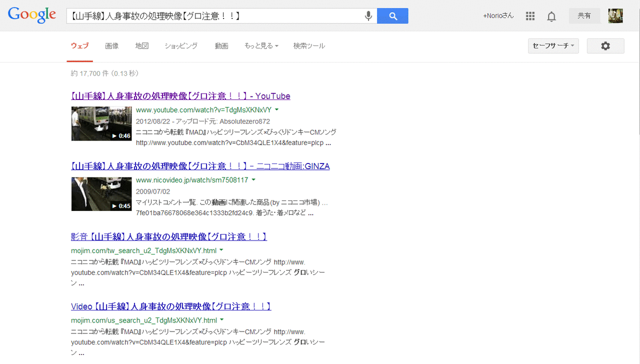The width and height of the screenshot is (640, 364).
Task: Switch to the ショッピング tab
Action: click(x=181, y=46)
